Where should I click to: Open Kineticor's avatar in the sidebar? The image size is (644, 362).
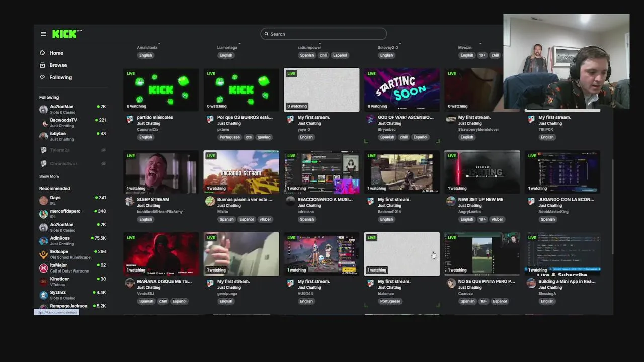point(44,282)
